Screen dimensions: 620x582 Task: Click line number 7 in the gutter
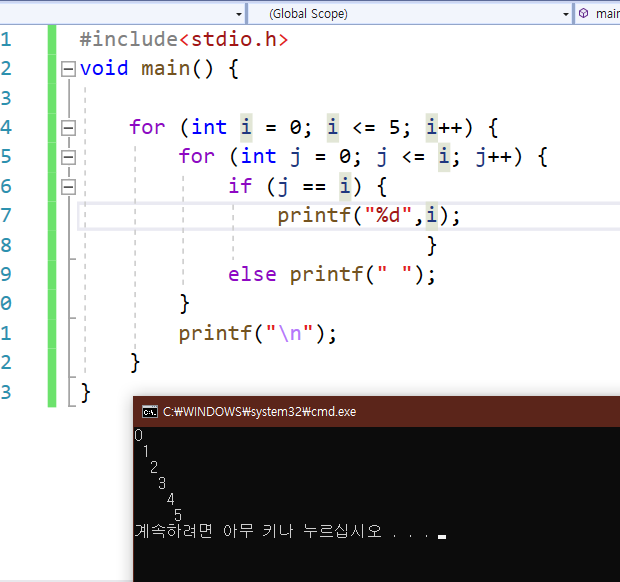6,216
